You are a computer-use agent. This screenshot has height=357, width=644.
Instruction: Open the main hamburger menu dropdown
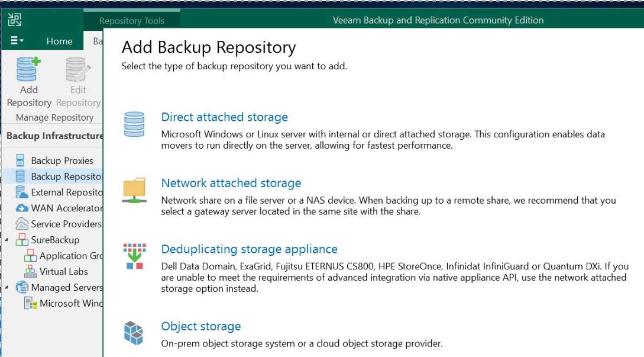(x=17, y=41)
